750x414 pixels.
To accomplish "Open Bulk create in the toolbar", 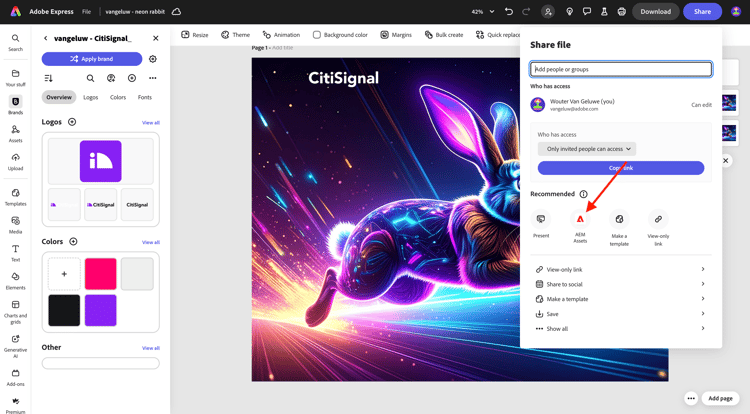I will [444, 35].
